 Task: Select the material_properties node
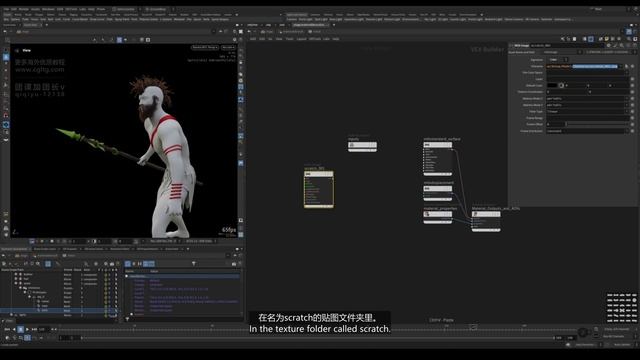pos(438,217)
